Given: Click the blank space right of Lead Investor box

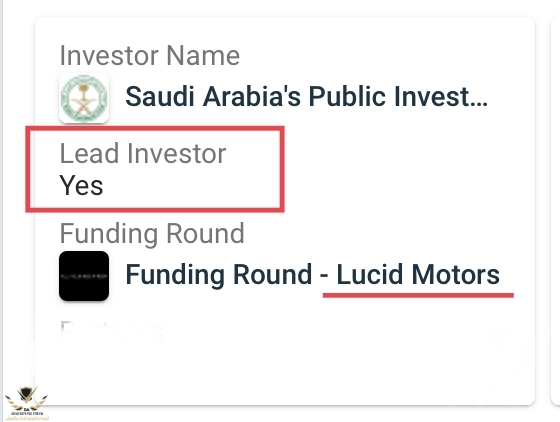Looking at the screenshot, I should 407,170.
